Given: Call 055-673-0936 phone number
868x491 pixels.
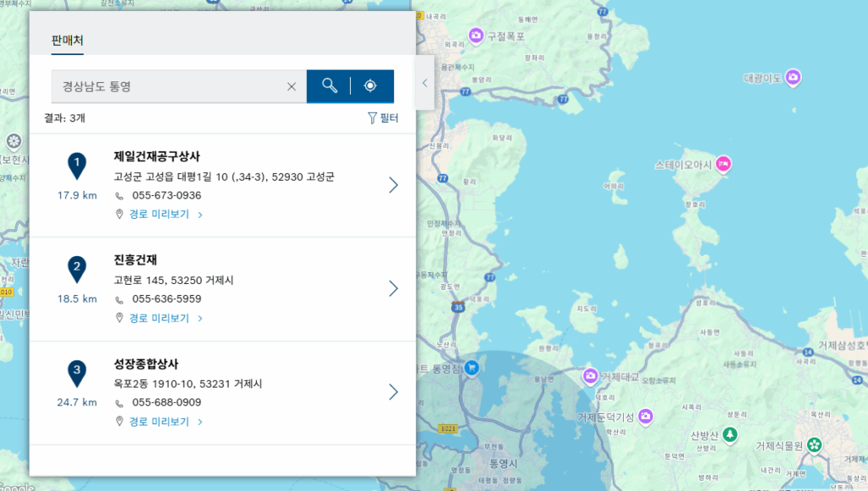Looking at the screenshot, I should (x=167, y=195).
